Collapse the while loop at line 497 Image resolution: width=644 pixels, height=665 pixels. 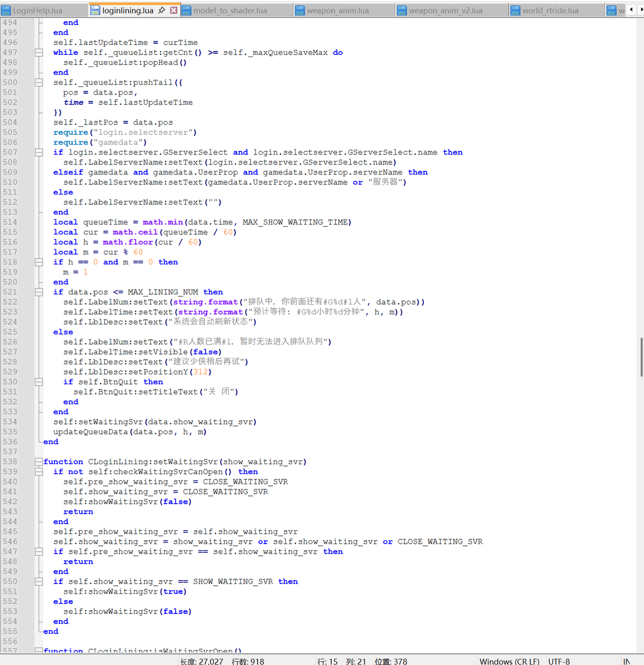(x=39, y=53)
